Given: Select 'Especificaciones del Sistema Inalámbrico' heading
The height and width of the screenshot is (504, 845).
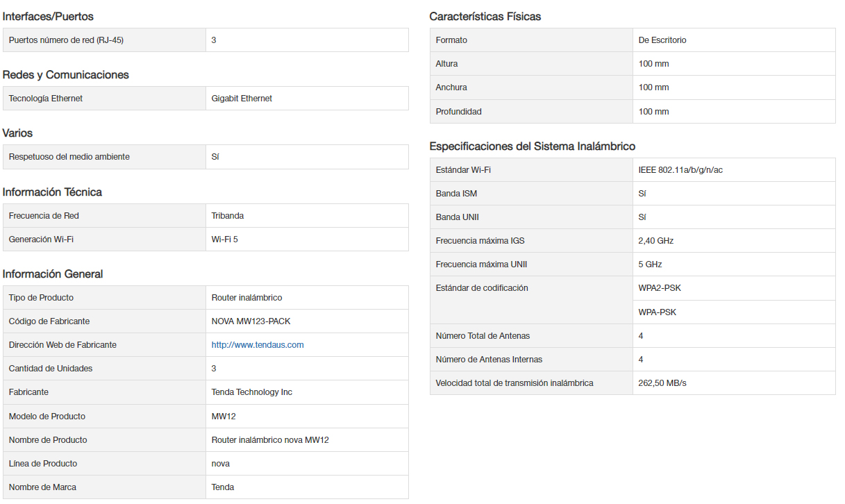Looking at the screenshot, I should tap(533, 146).
